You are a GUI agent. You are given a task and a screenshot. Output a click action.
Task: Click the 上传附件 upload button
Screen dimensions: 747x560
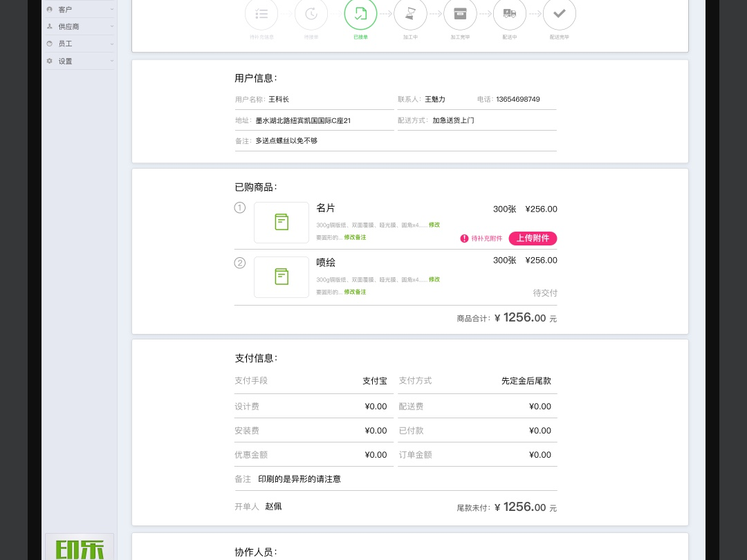click(x=533, y=239)
